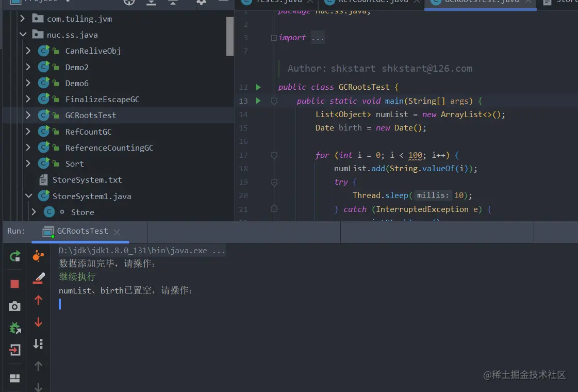Click the Project tree vertical scrollbar
This screenshot has height=392, width=578.
point(229,36)
